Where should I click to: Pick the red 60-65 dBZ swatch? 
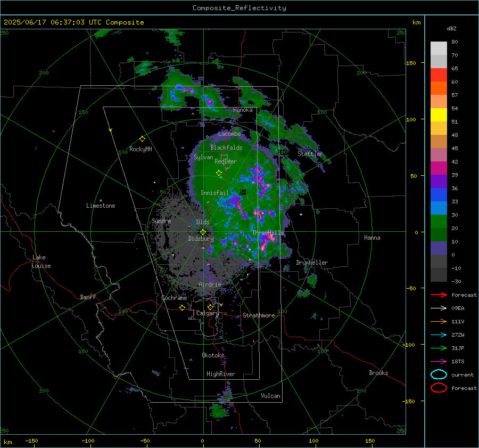click(439, 75)
